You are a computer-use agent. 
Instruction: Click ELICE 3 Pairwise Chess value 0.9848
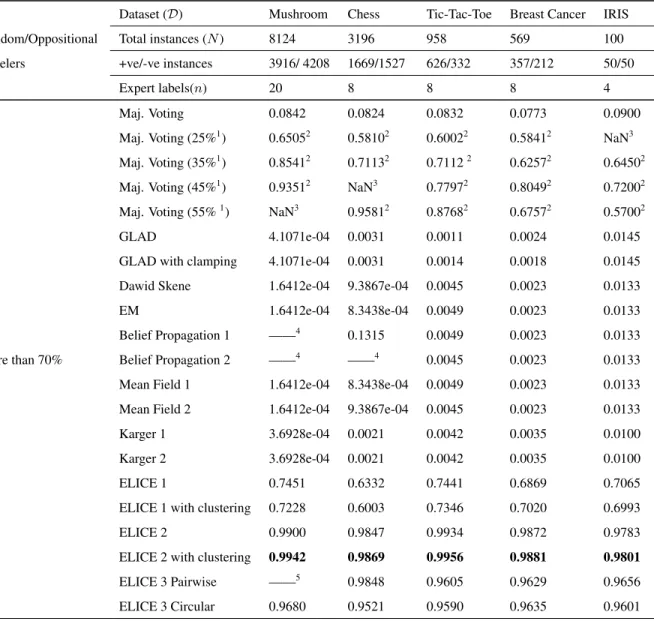click(366, 582)
